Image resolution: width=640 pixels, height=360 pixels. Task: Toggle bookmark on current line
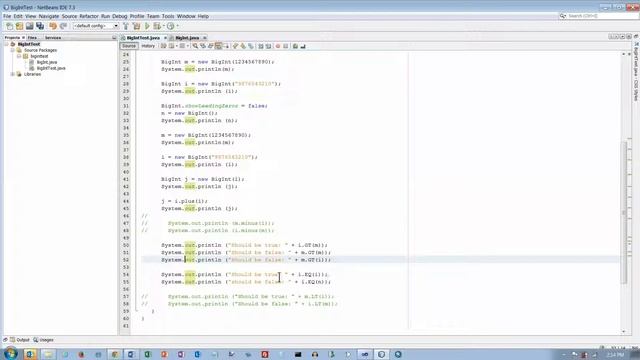pos(251,46)
